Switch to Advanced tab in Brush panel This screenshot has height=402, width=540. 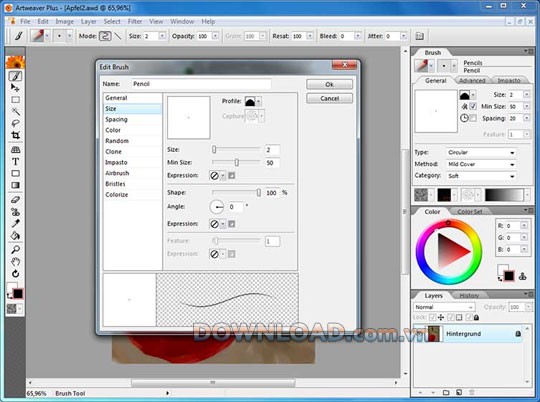(472, 80)
